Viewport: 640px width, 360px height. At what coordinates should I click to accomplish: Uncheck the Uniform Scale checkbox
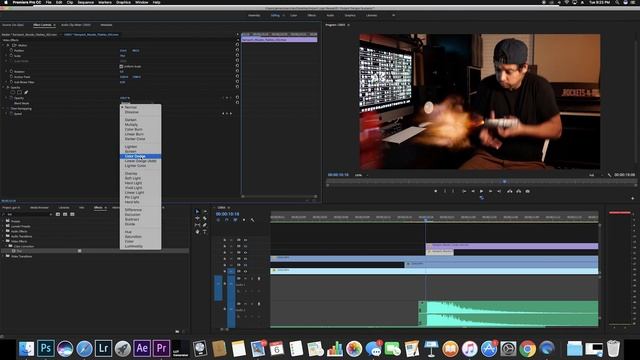pos(121,66)
